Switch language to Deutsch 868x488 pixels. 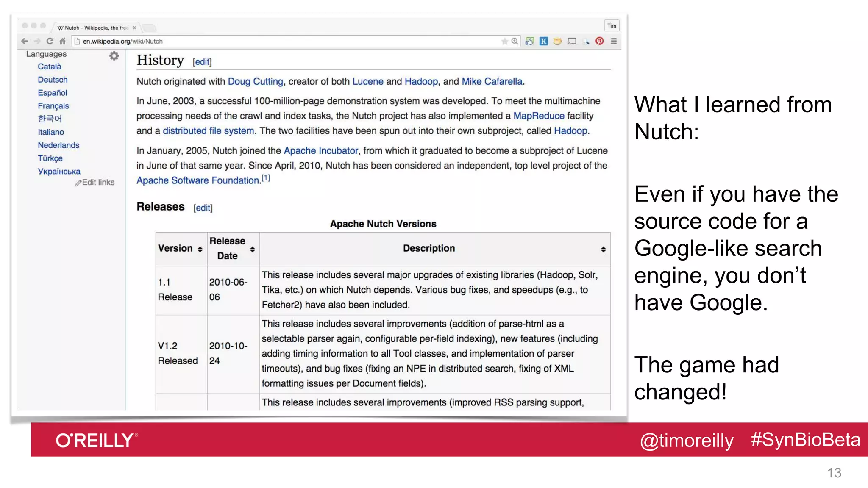pos(53,80)
